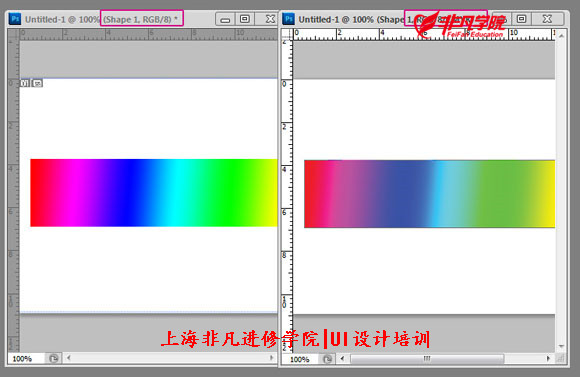Click the slice 01 number badge on left canvas
Screen dimensions: 580x377
pyautogui.click(x=24, y=83)
